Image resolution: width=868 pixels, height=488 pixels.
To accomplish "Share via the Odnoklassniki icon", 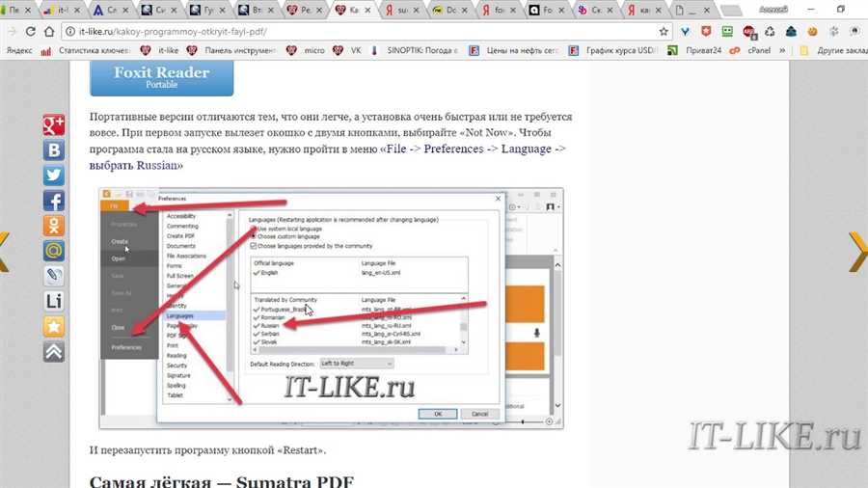I will (x=53, y=225).
